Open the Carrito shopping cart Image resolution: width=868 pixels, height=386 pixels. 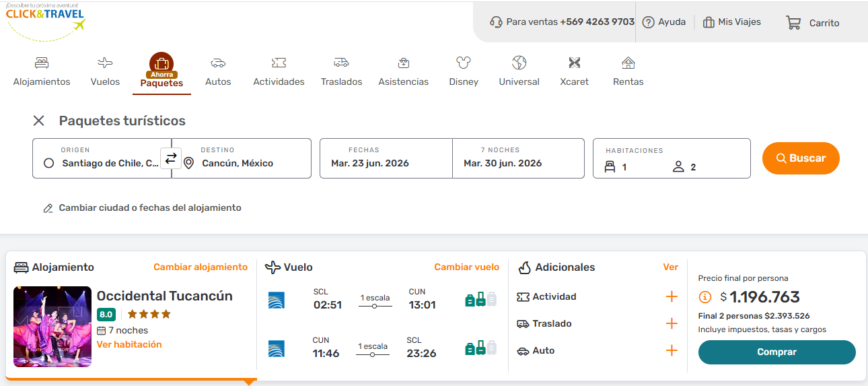click(813, 23)
